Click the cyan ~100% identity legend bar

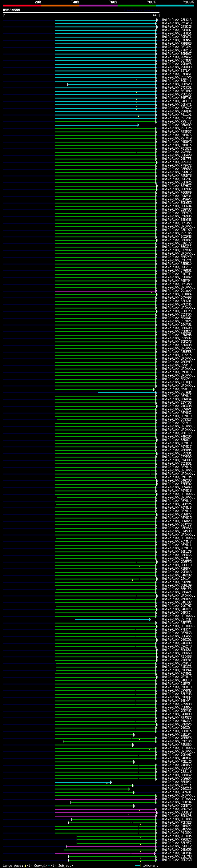pos(175,6)
